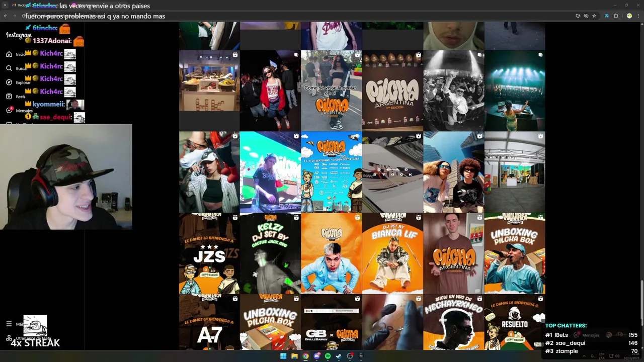Click the streamer webcam overlay

[66, 177]
